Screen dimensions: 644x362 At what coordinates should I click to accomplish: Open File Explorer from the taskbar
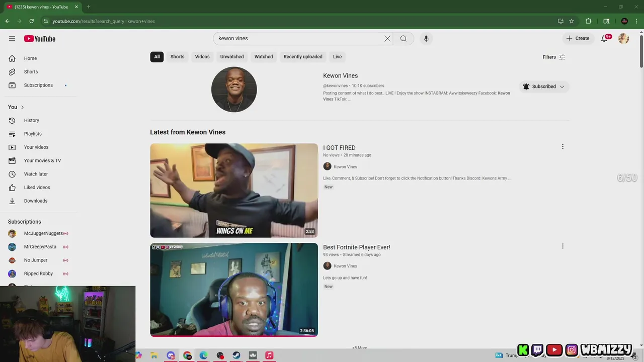pos(154,355)
